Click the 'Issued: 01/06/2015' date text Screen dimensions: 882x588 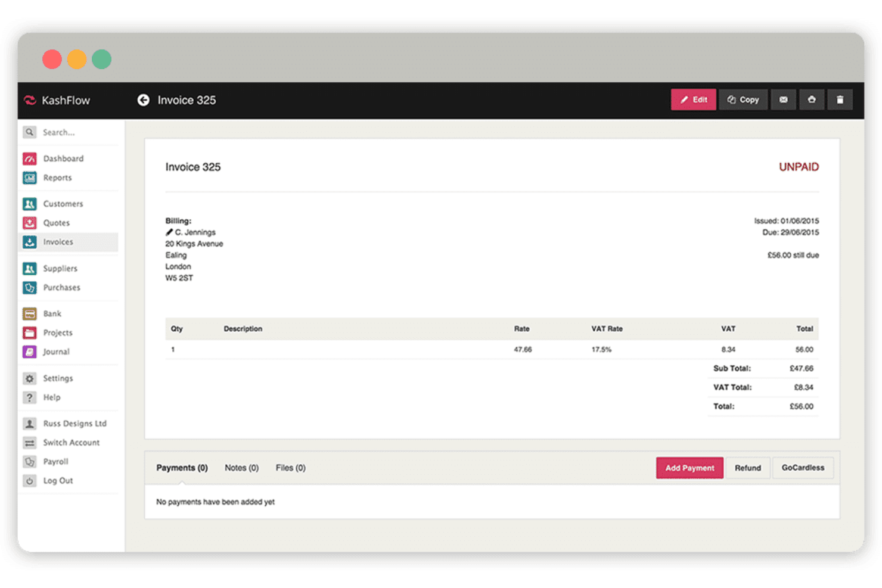[787, 221]
